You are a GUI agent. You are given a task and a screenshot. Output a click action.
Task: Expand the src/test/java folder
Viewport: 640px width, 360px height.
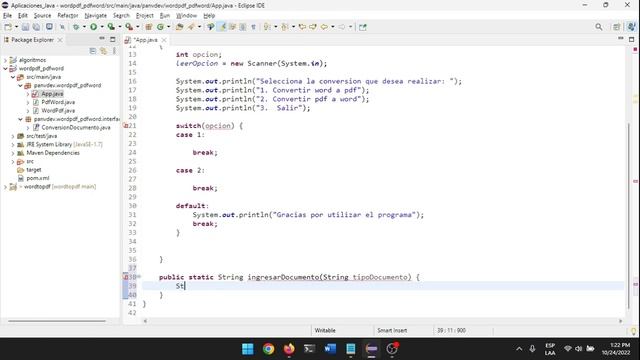coord(13,136)
